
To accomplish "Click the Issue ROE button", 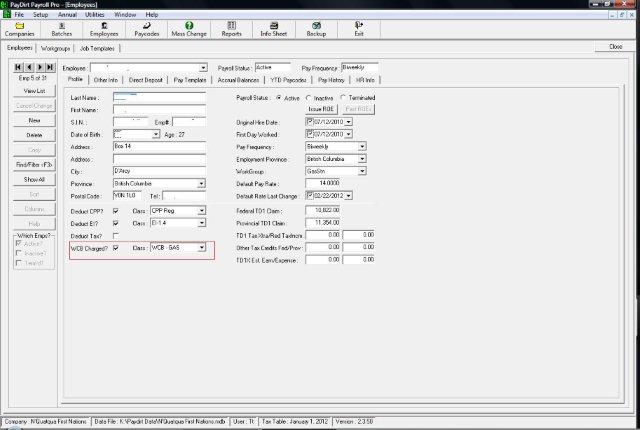I will point(319,109).
